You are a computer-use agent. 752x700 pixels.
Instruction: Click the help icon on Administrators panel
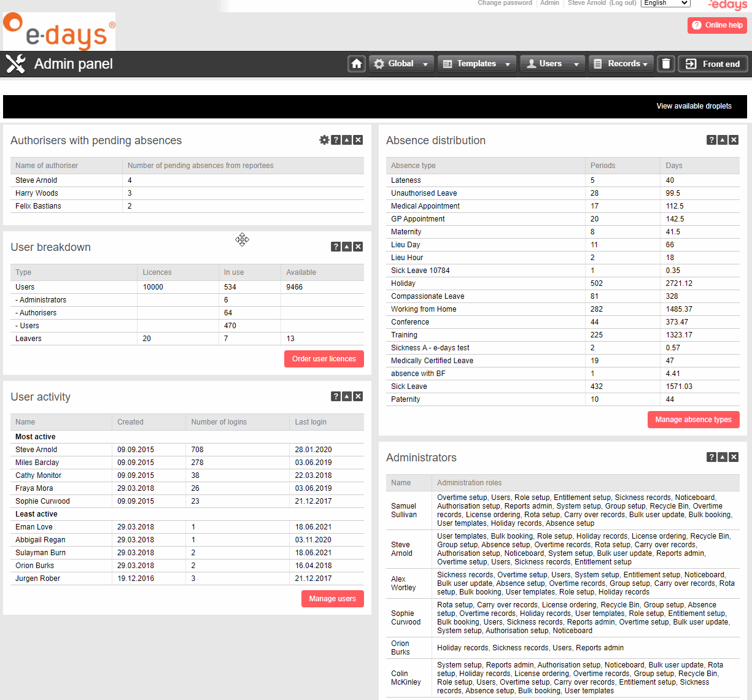pos(711,457)
